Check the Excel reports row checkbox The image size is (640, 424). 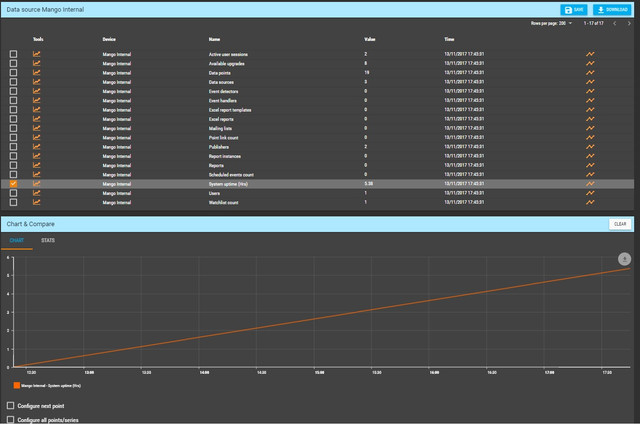pos(13,119)
